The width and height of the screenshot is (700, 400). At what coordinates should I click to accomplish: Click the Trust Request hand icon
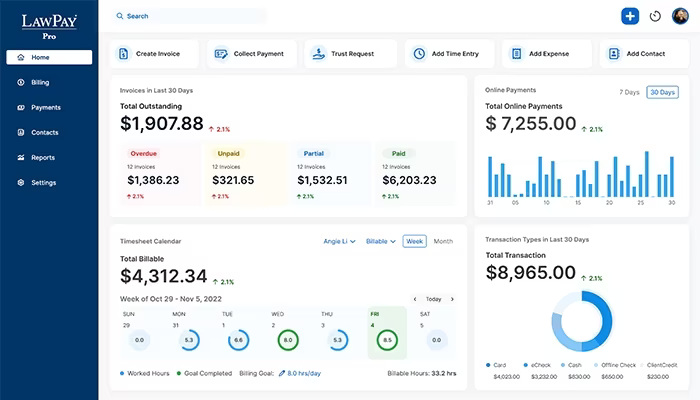(319, 54)
